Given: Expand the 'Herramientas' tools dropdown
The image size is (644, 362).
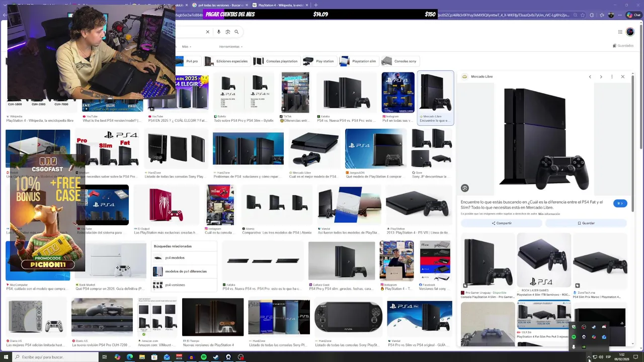Looking at the screenshot, I should (x=231, y=47).
